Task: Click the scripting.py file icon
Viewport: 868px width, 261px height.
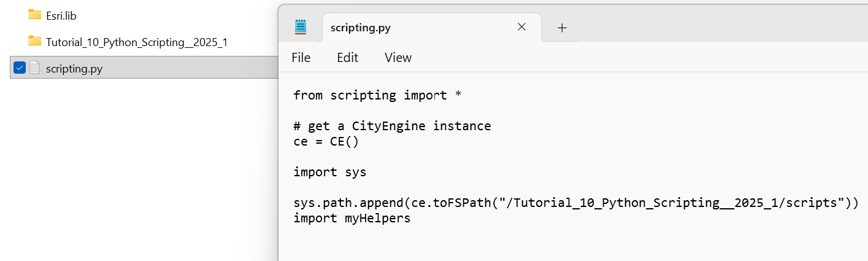Action: coord(35,68)
